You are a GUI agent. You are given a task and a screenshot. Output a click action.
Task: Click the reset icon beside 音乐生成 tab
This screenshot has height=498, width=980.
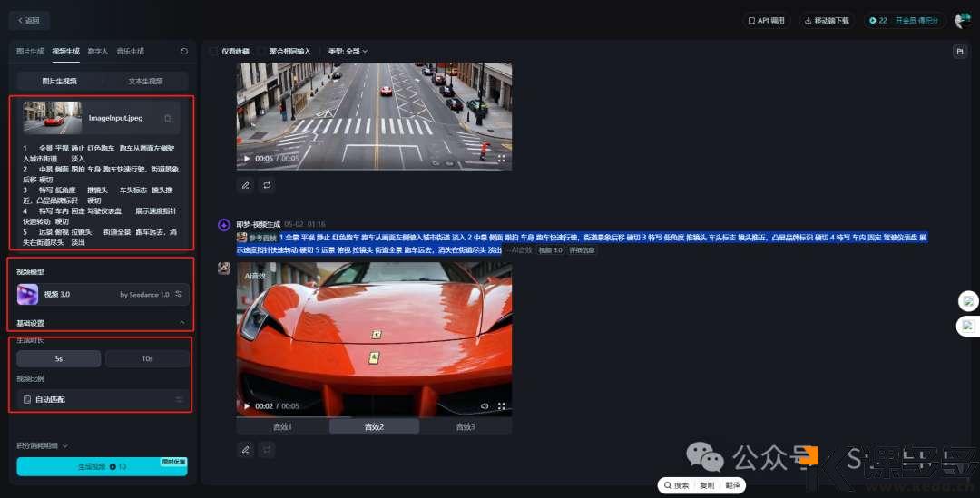pyautogui.click(x=184, y=52)
